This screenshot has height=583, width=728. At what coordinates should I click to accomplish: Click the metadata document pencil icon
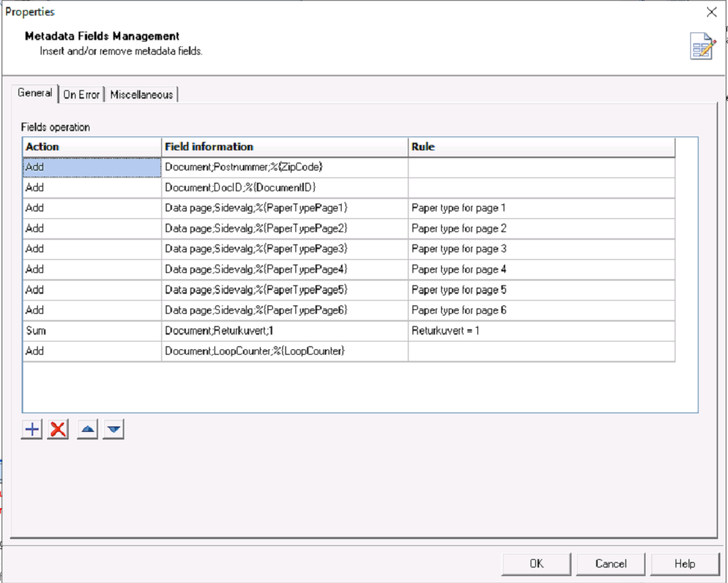(703, 46)
